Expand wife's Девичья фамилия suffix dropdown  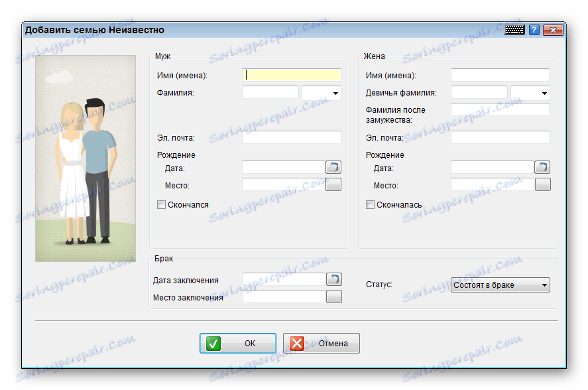530,93
